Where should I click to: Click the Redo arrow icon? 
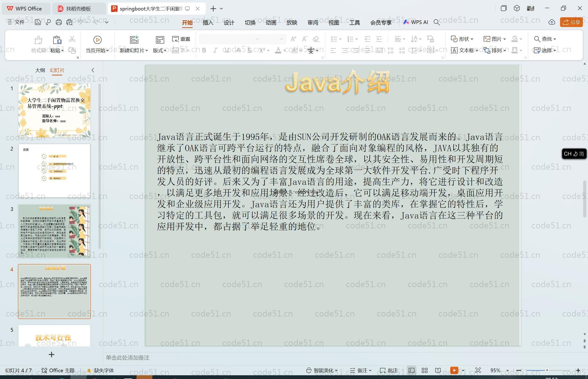point(96,22)
